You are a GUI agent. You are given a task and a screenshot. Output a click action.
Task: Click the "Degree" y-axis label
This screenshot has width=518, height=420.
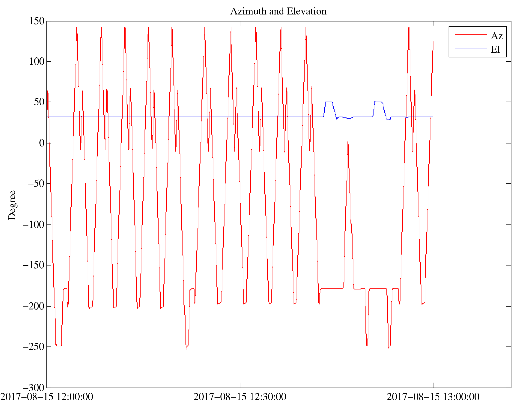click(x=12, y=205)
